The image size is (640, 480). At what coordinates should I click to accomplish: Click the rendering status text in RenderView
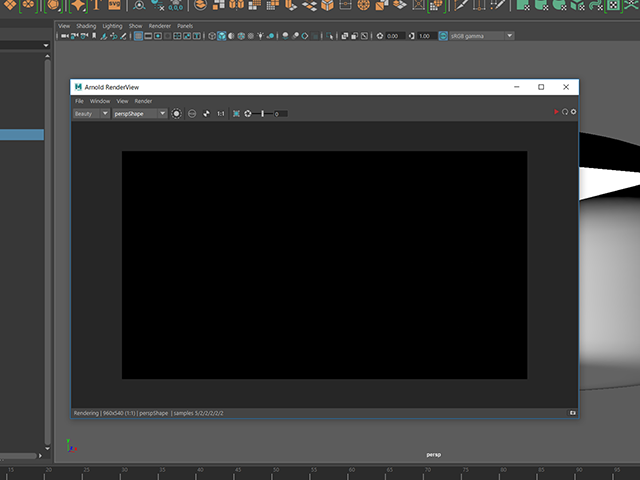coord(149,413)
